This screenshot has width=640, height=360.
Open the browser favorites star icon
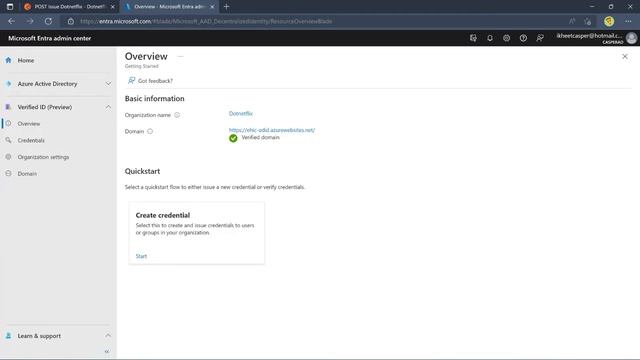click(588, 21)
